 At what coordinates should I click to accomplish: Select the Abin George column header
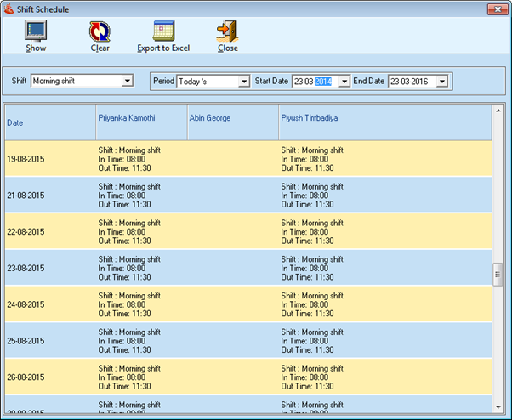click(232, 122)
